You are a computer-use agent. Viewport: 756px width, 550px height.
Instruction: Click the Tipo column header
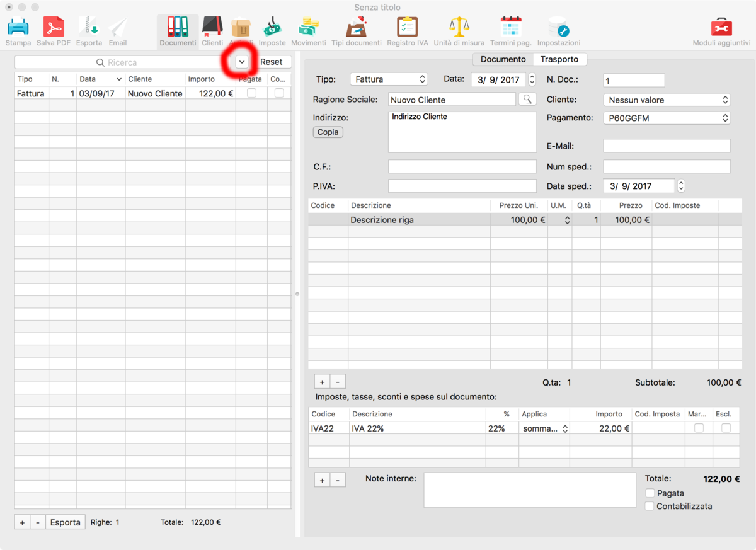[x=31, y=79]
